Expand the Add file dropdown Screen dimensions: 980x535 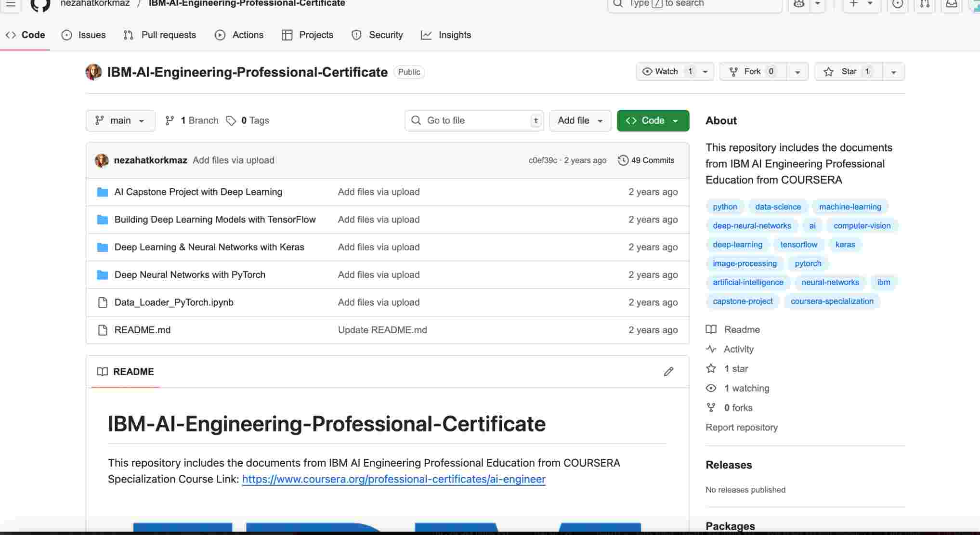(580, 120)
